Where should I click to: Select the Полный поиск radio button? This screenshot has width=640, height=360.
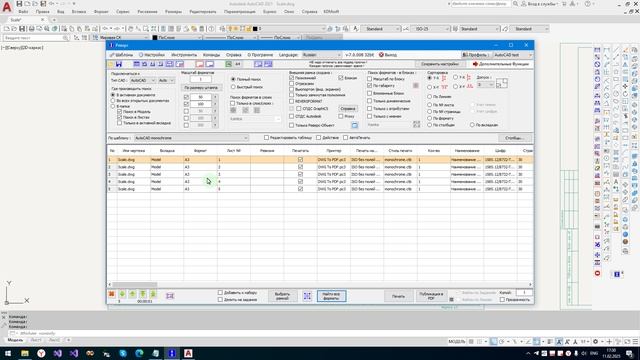pos(233,79)
